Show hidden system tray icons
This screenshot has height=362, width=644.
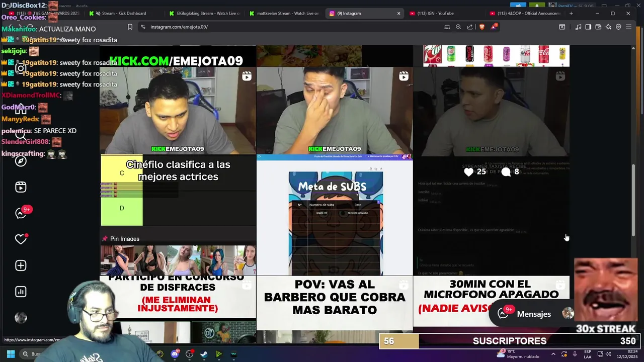click(x=553, y=354)
